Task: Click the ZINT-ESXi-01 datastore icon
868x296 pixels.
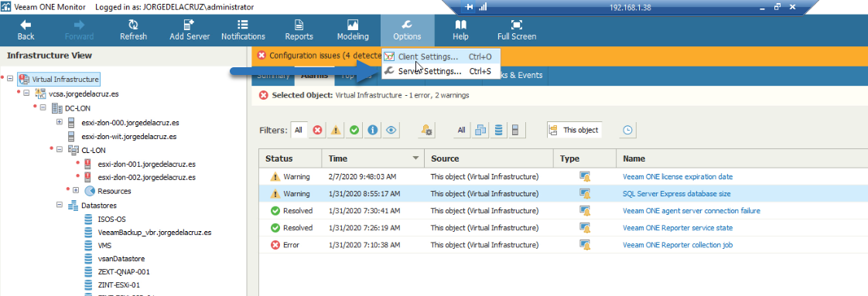Action: pyautogui.click(x=87, y=285)
